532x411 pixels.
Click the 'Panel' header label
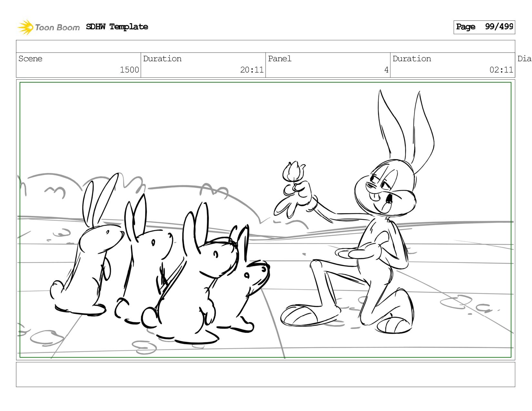[280, 59]
